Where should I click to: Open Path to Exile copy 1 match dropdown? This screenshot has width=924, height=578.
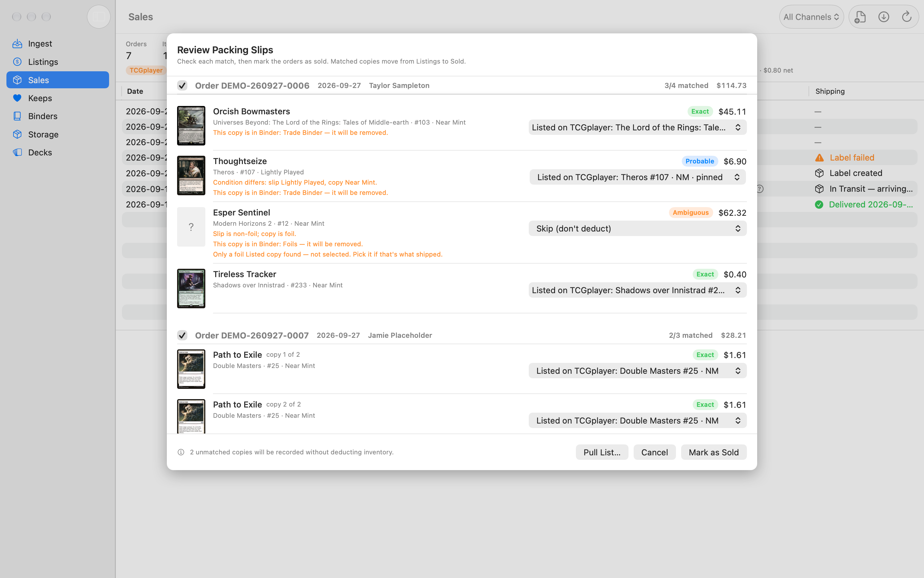click(x=637, y=371)
